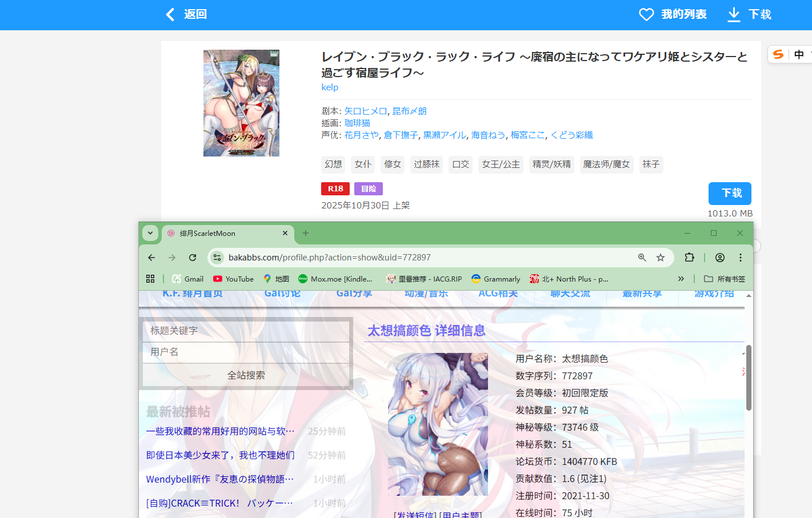Close the 绯月ScarletMoon tab
This screenshot has width=812, height=518.
tap(285, 233)
